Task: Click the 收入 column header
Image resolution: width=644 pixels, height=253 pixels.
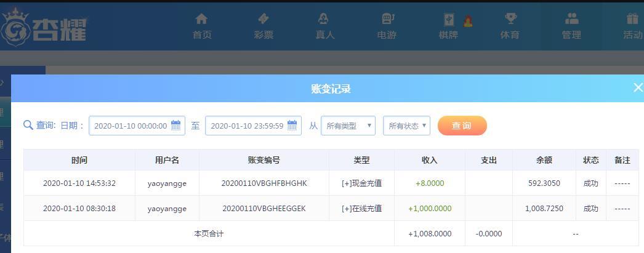Action: pos(430,160)
